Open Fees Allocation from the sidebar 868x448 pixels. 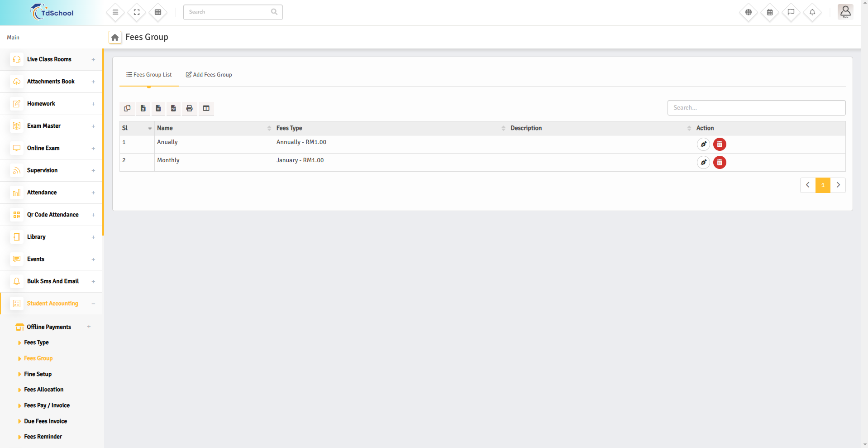click(43, 390)
